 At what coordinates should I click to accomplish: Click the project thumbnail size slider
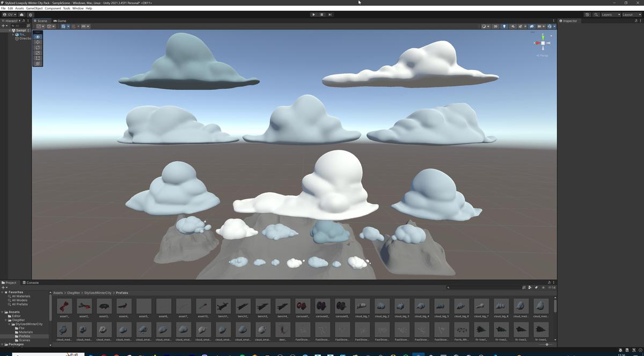[547, 344]
